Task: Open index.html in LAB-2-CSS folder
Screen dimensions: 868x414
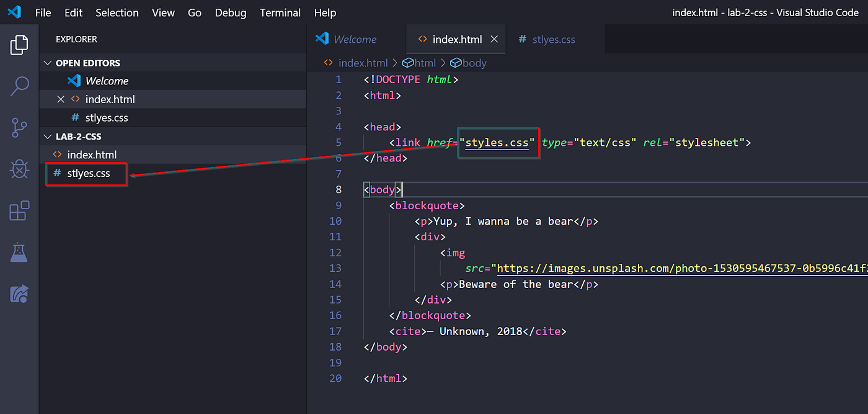Action: point(173,155)
